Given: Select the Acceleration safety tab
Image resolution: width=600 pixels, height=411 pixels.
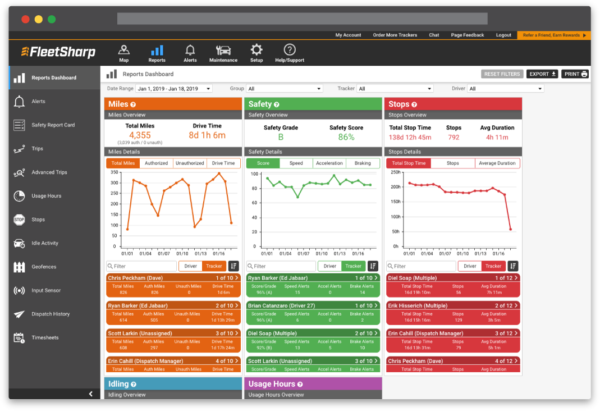Looking at the screenshot, I should (x=329, y=163).
